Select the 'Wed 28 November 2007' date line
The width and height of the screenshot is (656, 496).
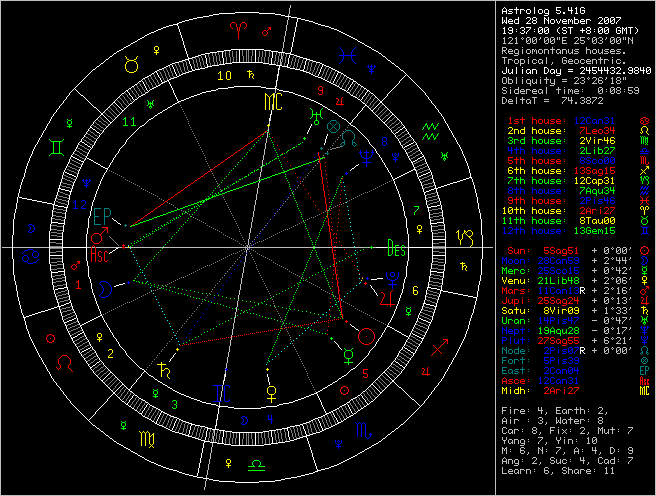point(561,20)
